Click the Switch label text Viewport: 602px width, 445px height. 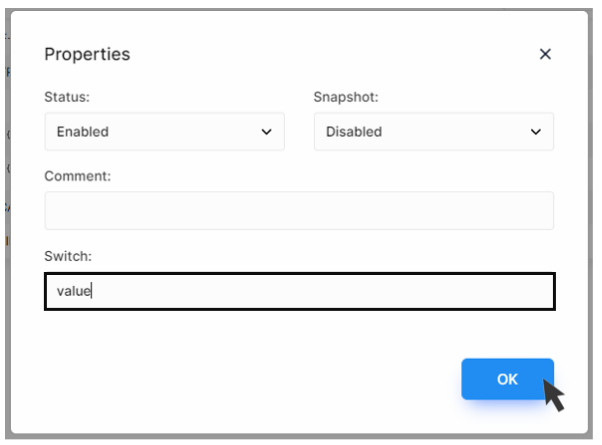(68, 256)
